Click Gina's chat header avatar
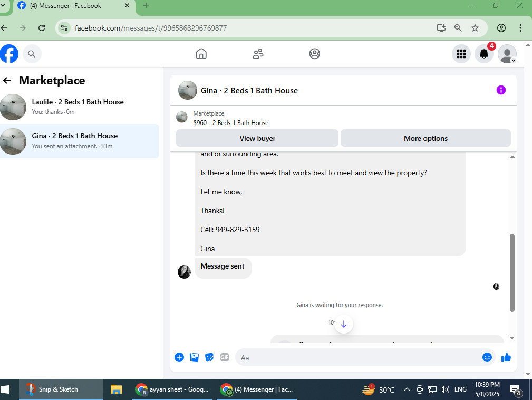Screen dimensions: 532x400 click(188, 90)
